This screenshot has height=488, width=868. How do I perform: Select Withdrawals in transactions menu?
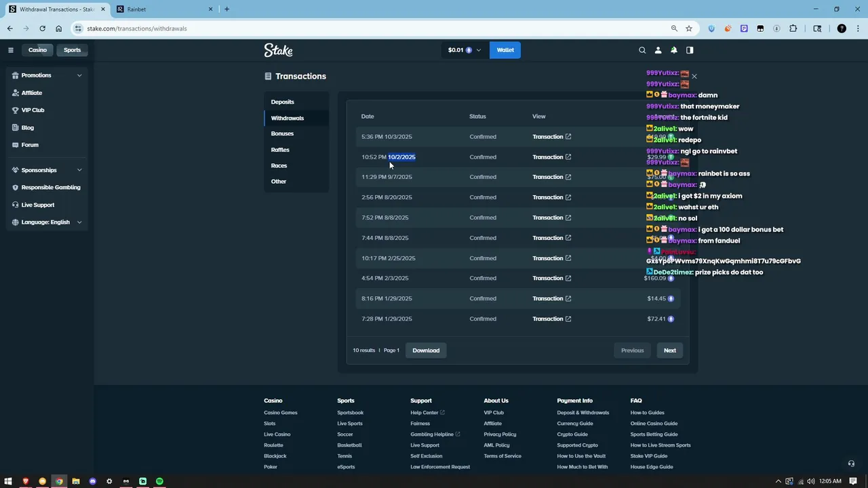296,118
